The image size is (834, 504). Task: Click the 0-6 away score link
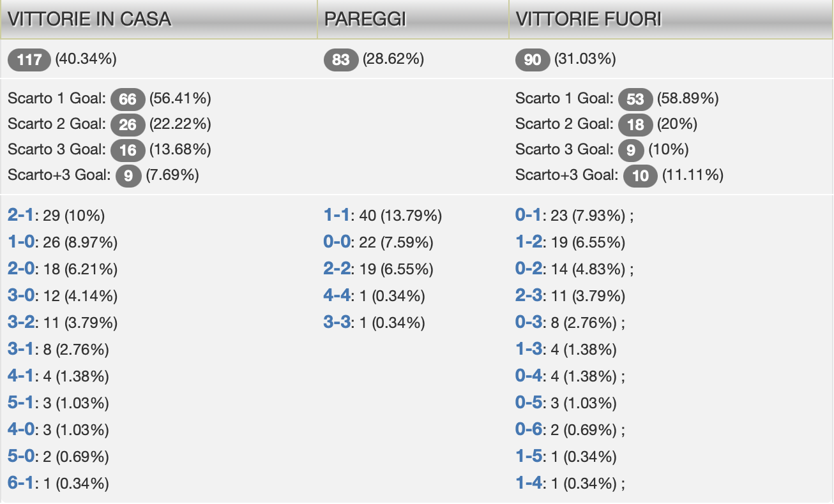coord(529,430)
